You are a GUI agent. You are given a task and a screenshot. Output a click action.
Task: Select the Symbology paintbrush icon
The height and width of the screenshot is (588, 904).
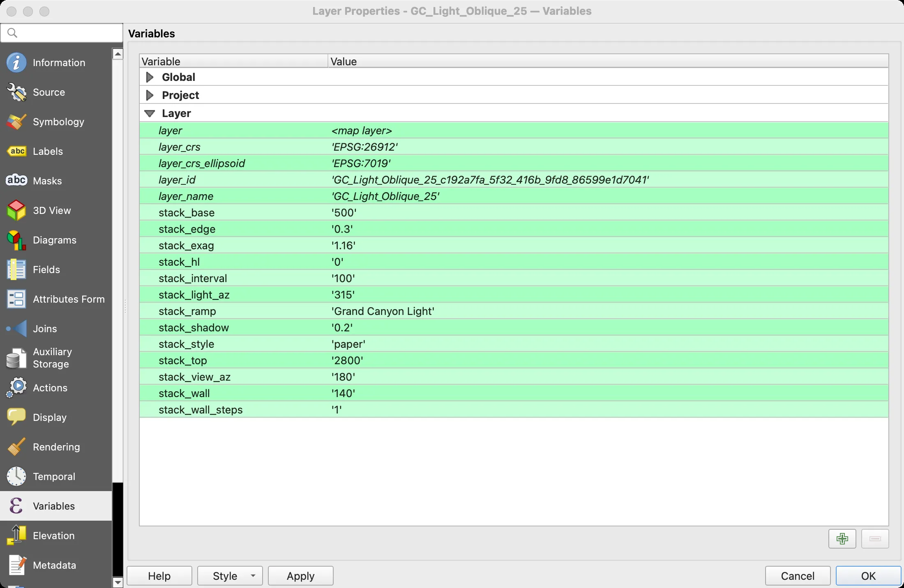tap(16, 122)
